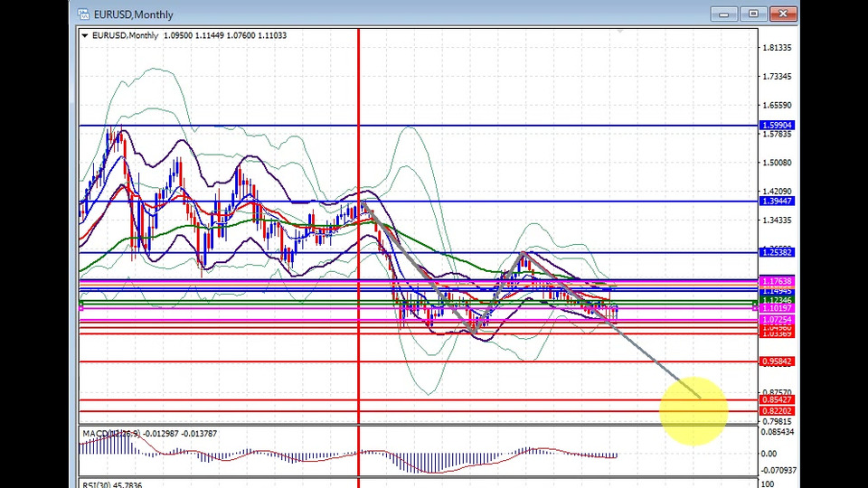Image resolution: width=868 pixels, height=488 pixels.
Task: Click the EURUSD chart window icon
Action: click(83, 14)
